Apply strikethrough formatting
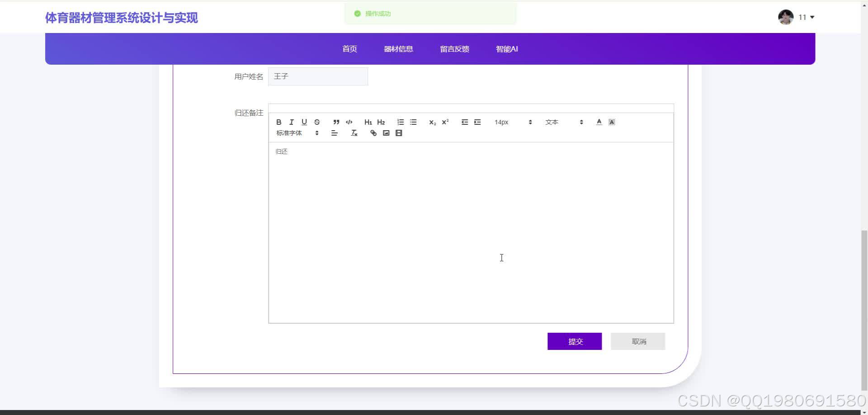Screen dimensions: 868x415 (x=316, y=122)
